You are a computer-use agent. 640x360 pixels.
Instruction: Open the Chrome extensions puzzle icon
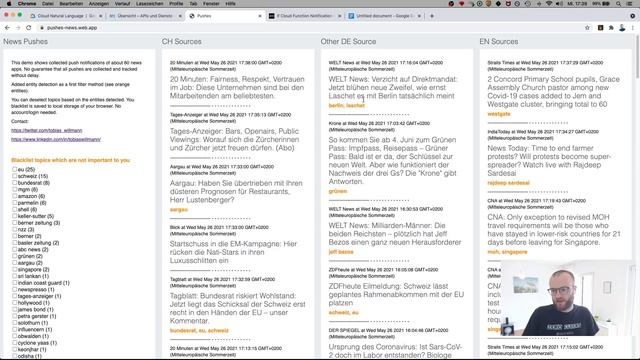pos(611,28)
